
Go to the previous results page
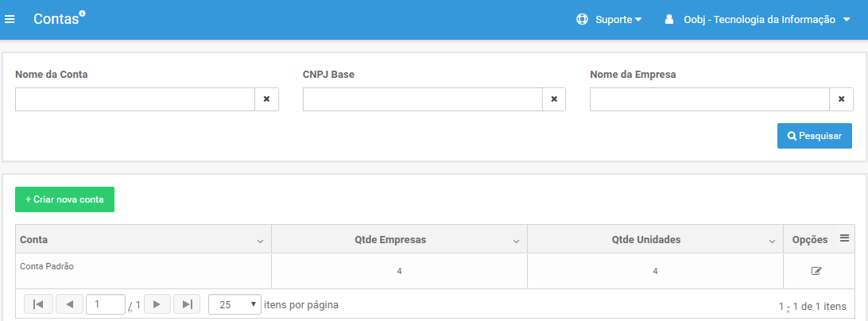pos(70,304)
